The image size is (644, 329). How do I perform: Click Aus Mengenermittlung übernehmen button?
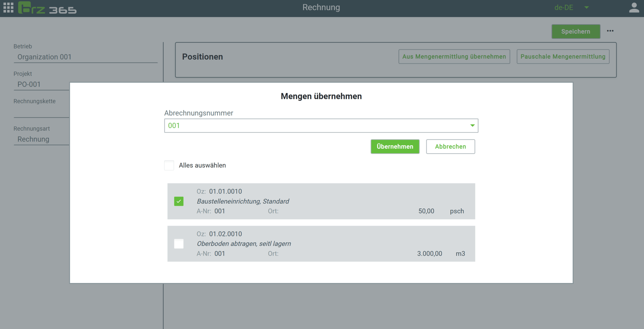(454, 57)
